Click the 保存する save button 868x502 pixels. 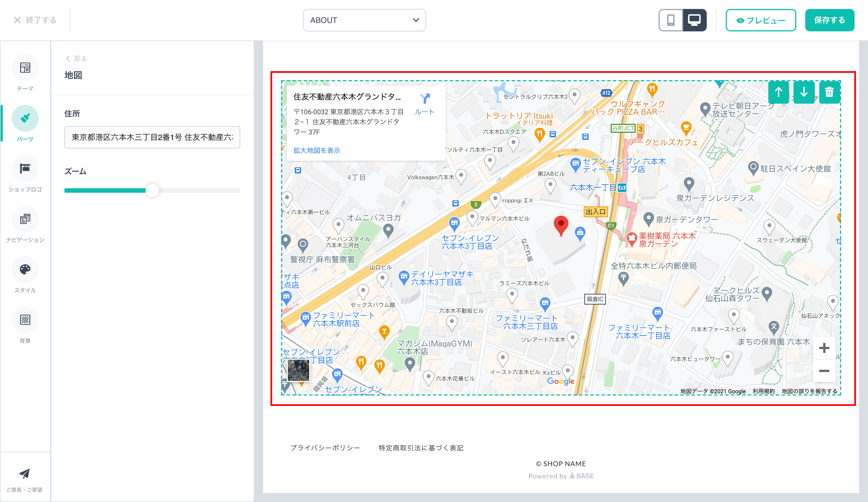[x=829, y=20]
